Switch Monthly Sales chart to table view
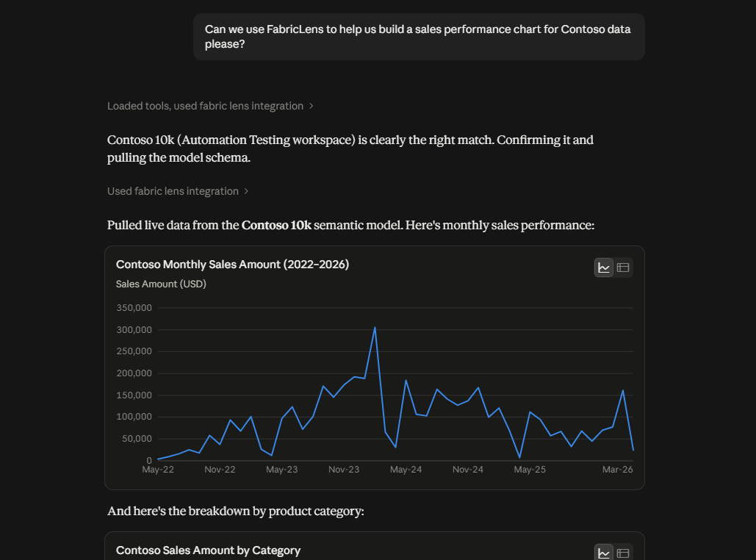The width and height of the screenshot is (756, 560). 623,268
